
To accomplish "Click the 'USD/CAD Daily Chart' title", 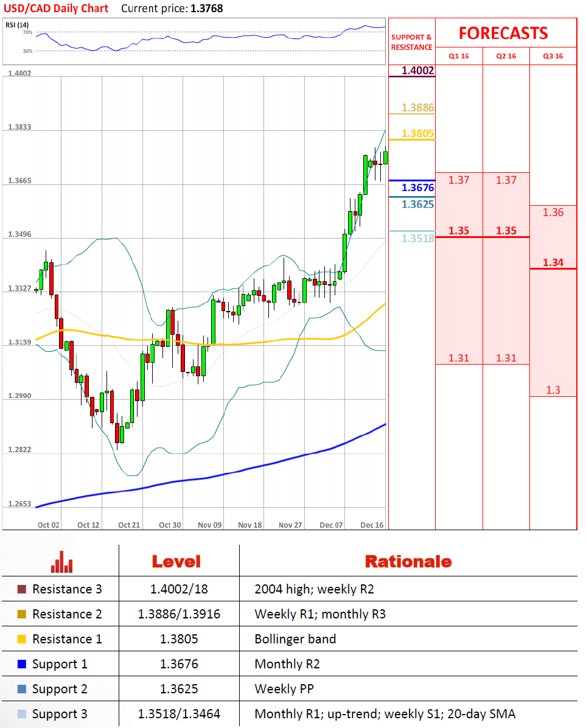I will pos(55,9).
